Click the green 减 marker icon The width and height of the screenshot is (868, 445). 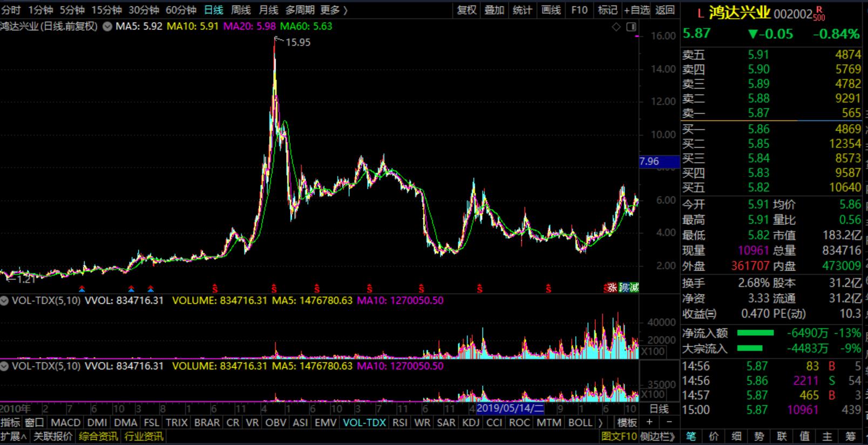click(x=634, y=287)
